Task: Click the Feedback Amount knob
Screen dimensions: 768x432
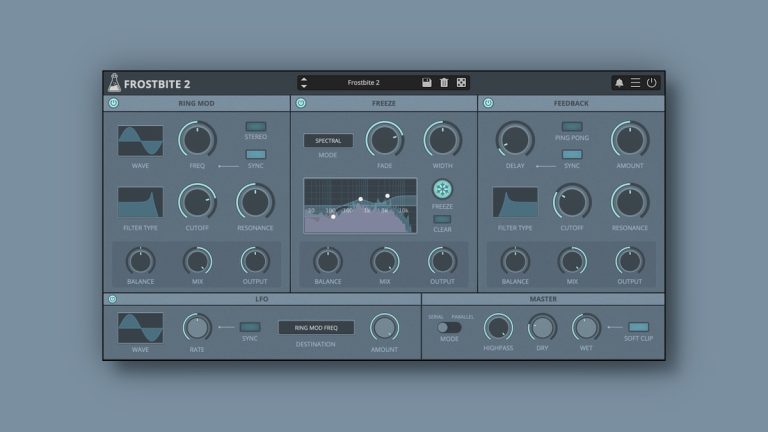Action: coord(630,140)
